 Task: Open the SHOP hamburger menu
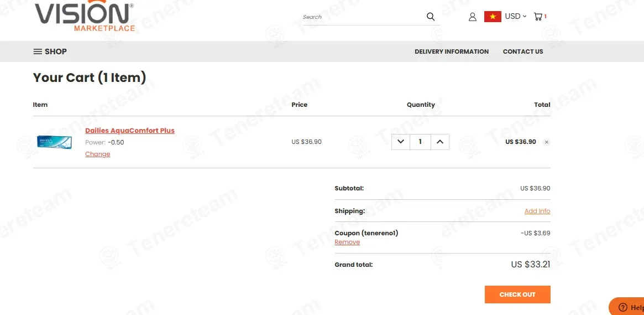(x=50, y=51)
